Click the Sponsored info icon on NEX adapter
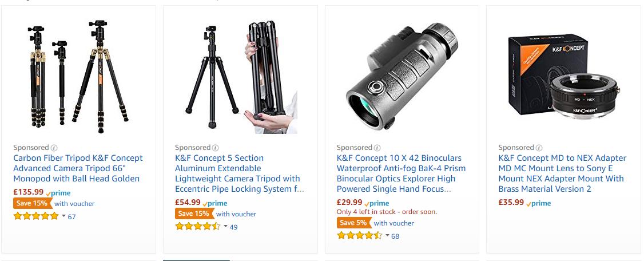Screen dimensions: 644x261 pyautogui.click(x=539, y=148)
